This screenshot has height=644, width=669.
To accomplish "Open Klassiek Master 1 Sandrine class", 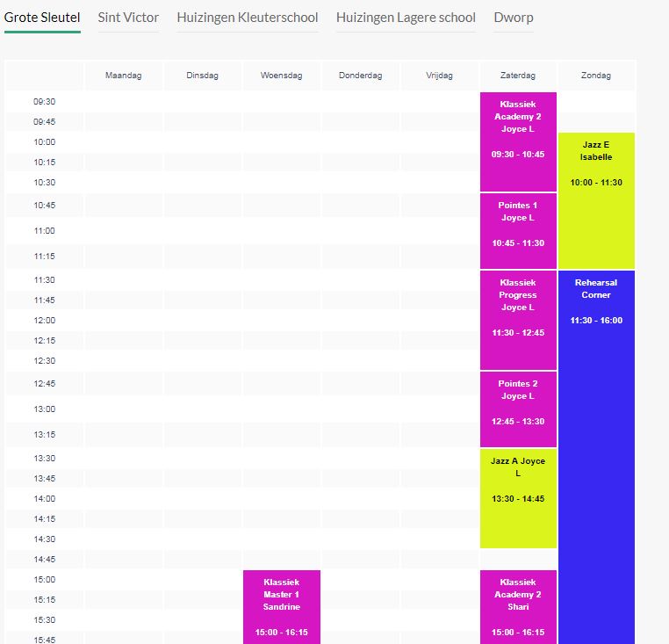I will click(x=282, y=607).
